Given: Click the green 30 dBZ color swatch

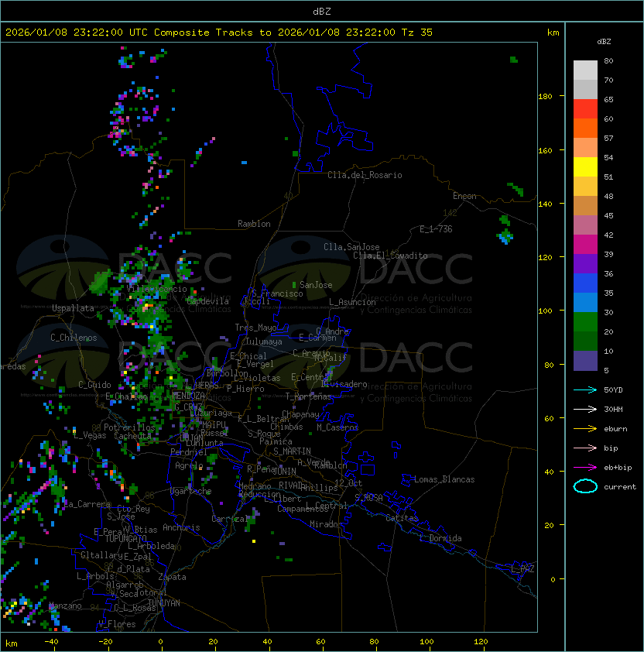Looking at the screenshot, I should (x=585, y=321).
